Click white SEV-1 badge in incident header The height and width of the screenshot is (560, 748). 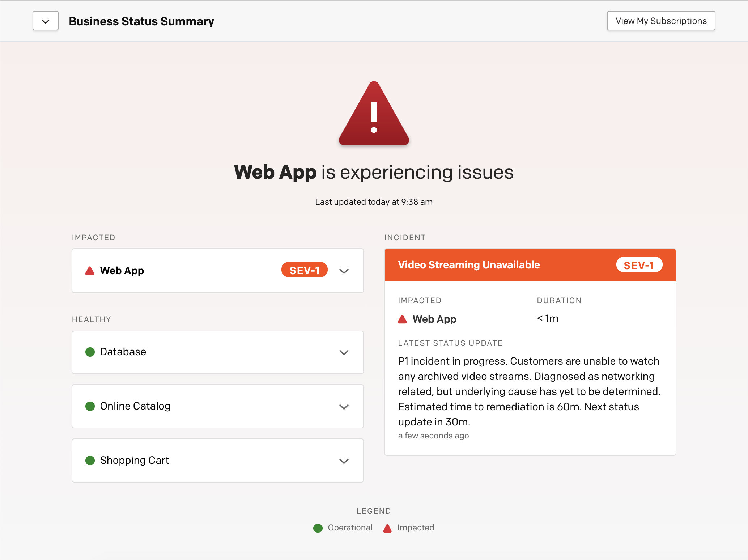coord(639,265)
